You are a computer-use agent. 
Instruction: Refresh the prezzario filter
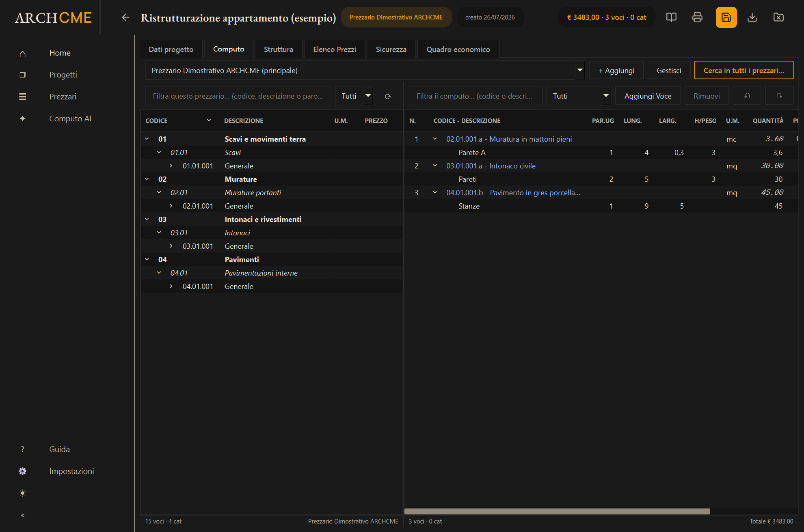[x=388, y=96]
